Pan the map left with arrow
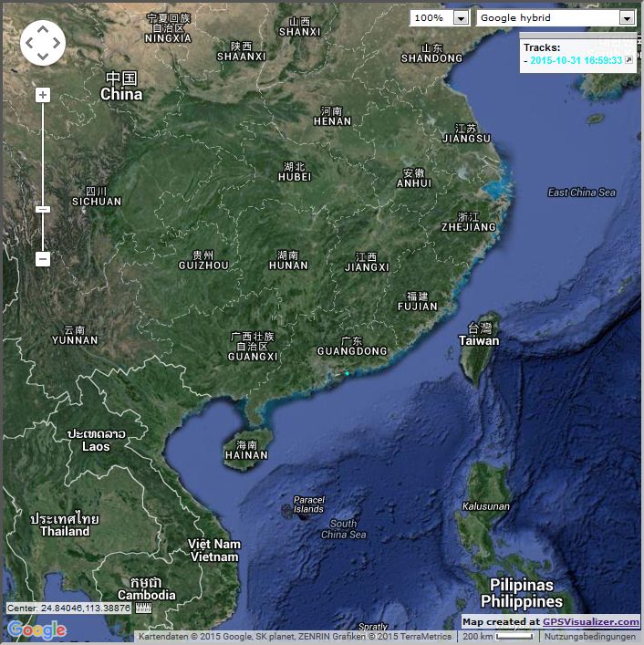644x645 pixels. click(28, 43)
